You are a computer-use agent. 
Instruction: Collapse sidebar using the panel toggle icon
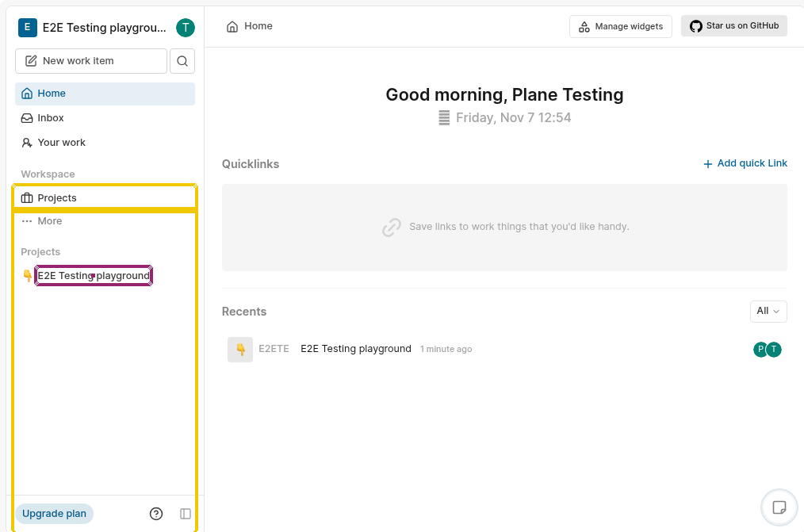(186, 514)
